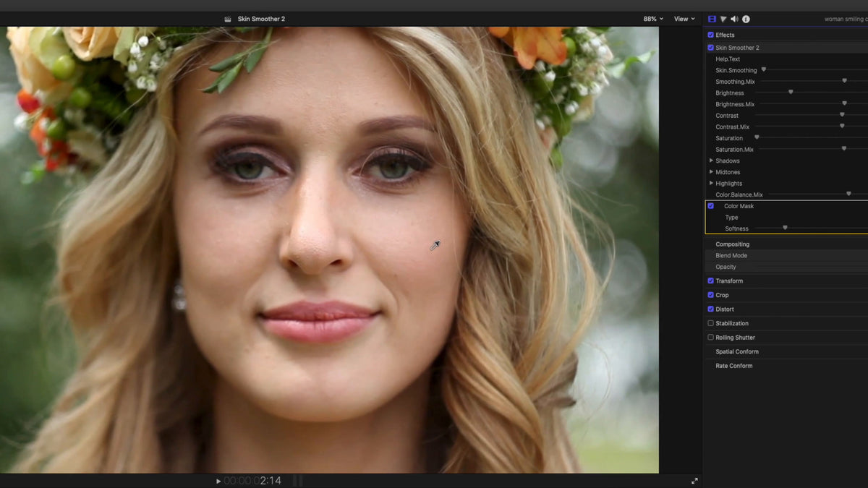Image resolution: width=868 pixels, height=488 pixels.
Task: Click the Skin.Smoothing slider handle
Action: point(764,69)
